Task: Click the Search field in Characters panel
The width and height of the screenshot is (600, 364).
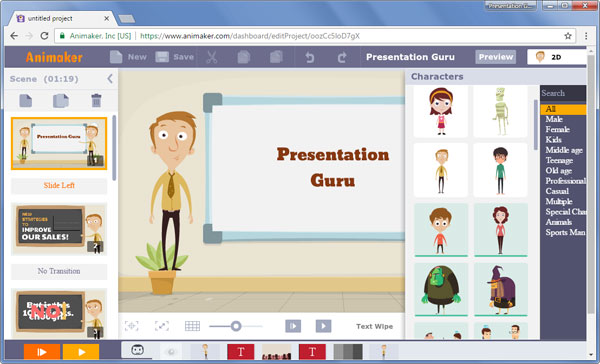Action: [x=563, y=93]
